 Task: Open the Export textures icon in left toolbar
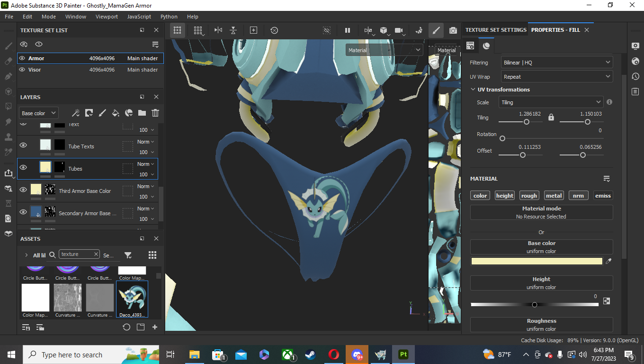tap(8, 173)
